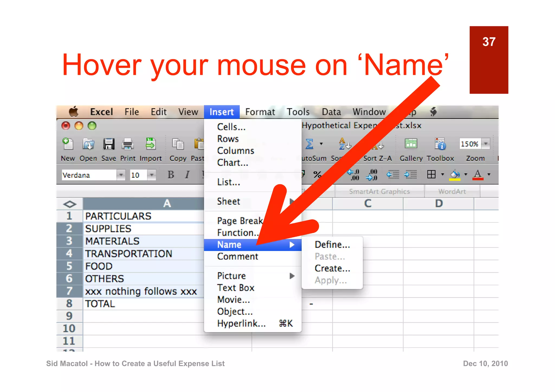555x392 pixels.
Task: Open the Toolbox icon
Action: [x=440, y=144]
